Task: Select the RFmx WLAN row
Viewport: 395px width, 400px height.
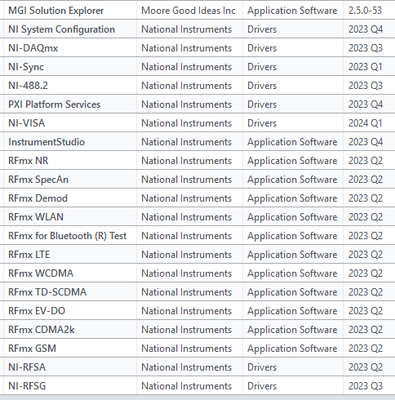Action: pyautogui.click(x=197, y=217)
